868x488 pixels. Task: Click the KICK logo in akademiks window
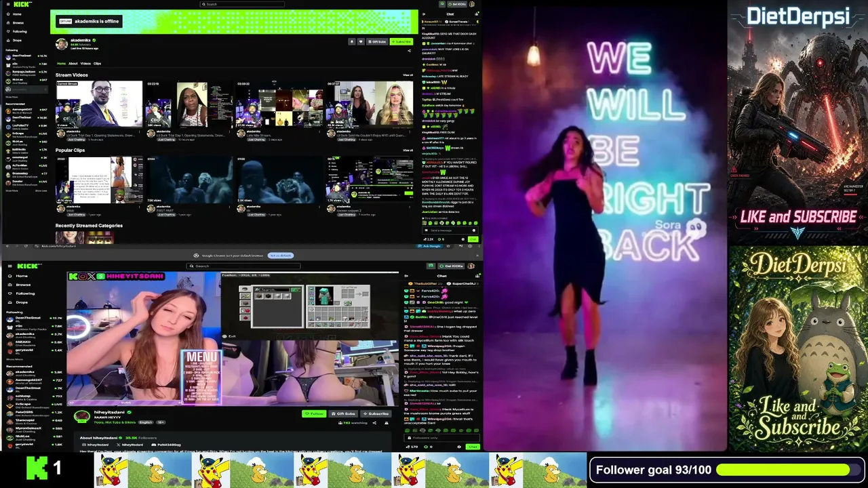(22, 4)
